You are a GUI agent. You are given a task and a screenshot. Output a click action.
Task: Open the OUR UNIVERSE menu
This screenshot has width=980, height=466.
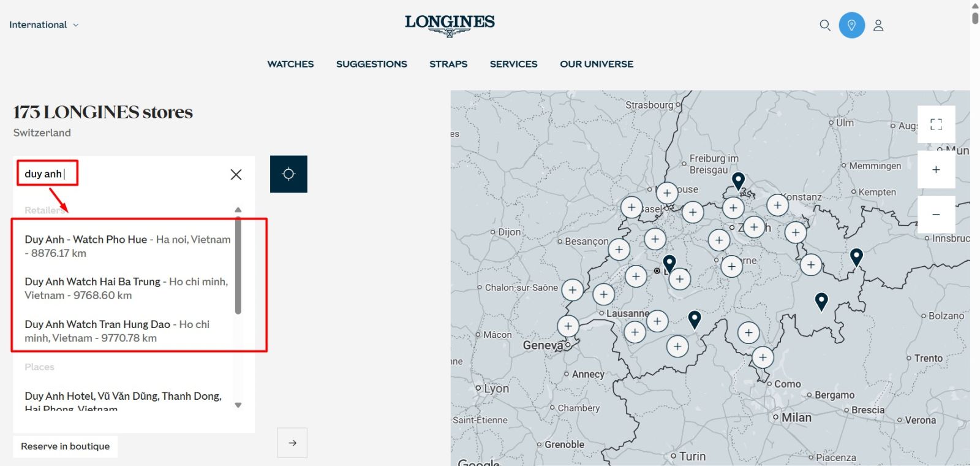pos(597,64)
